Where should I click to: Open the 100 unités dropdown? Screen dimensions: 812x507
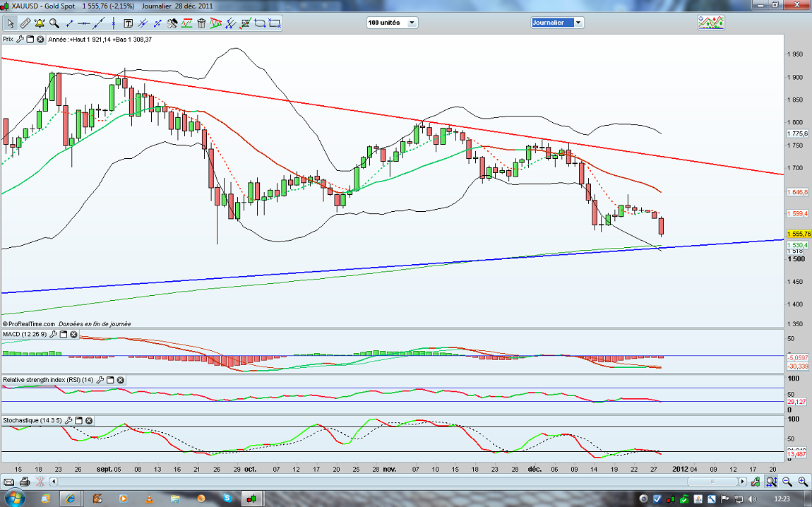point(391,23)
